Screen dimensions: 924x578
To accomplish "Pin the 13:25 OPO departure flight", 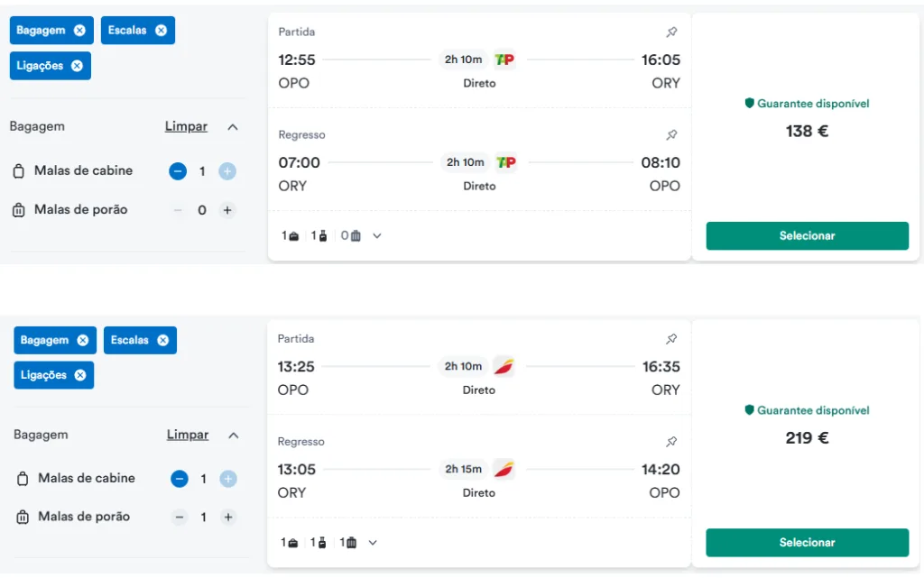I will (671, 339).
